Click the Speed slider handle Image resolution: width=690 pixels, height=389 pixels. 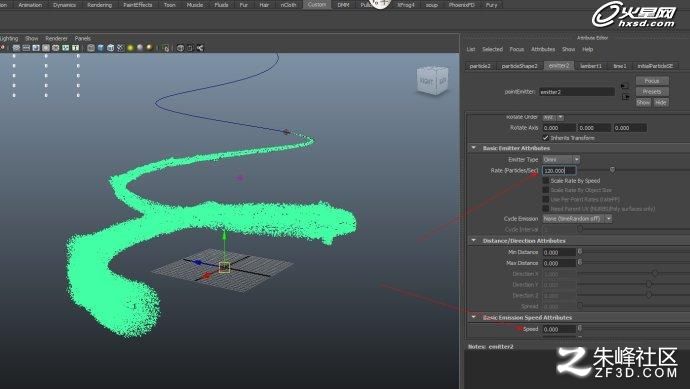tap(580, 328)
